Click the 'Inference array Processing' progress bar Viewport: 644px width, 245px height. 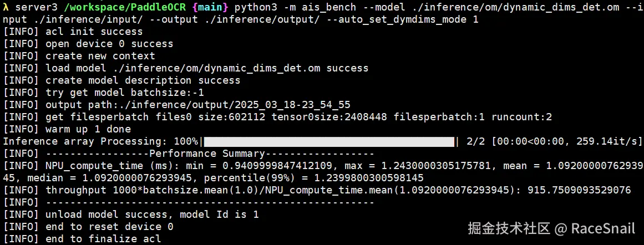329,141
